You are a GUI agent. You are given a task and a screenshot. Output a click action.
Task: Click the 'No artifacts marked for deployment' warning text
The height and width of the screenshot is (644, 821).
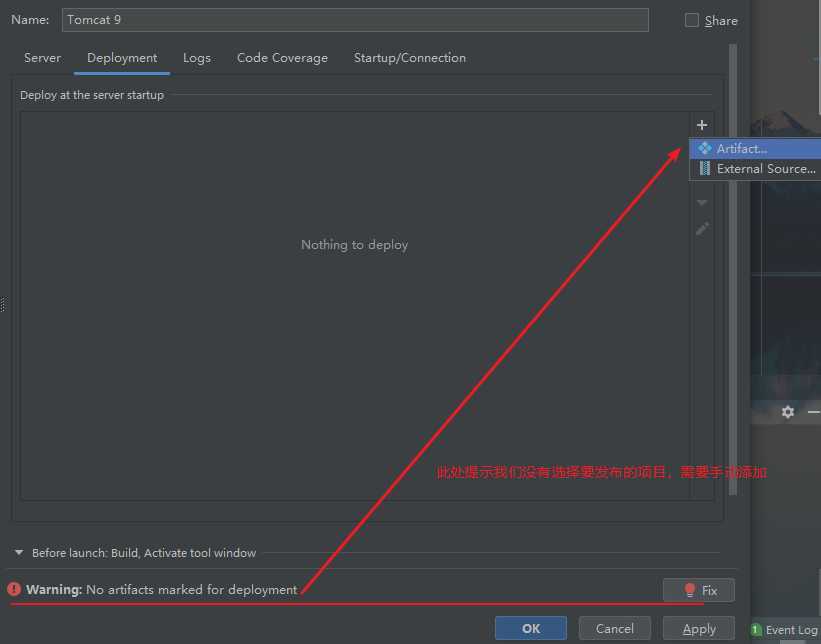tap(192, 590)
